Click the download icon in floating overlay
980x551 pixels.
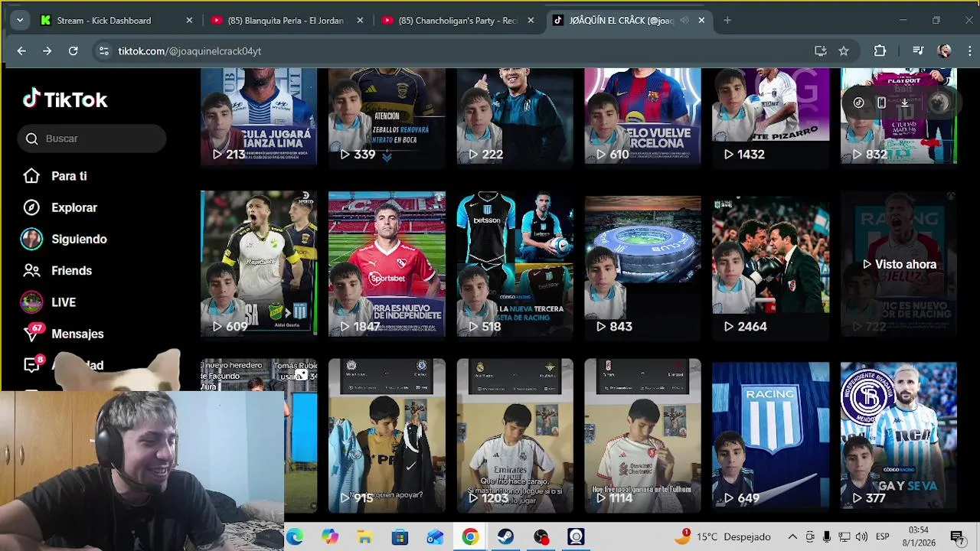pos(904,103)
